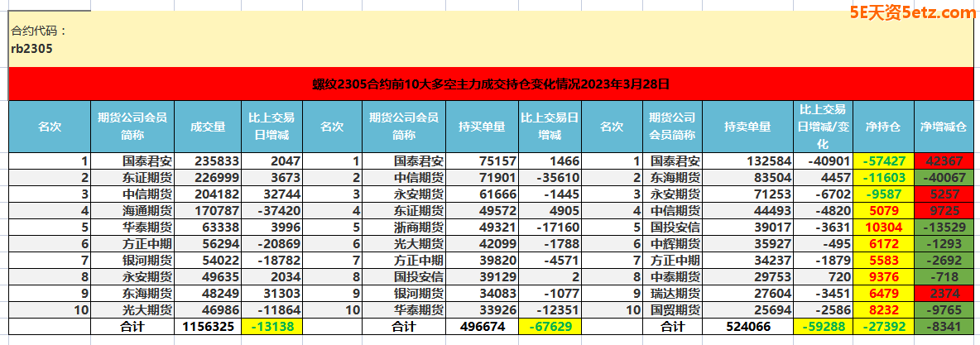Click the red title banner for 螺纹2305
Image resolution: width=980 pixels, height=345 pixels.
click(x=490, y=84)
